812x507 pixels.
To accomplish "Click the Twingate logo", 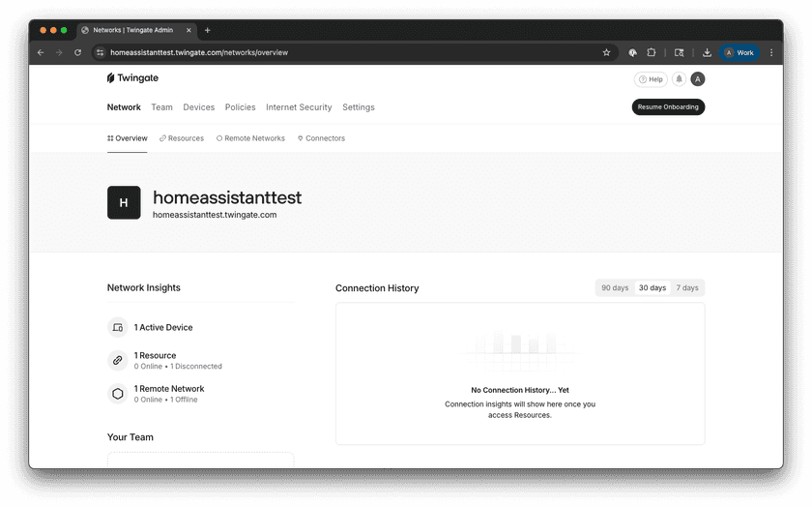I will 132,78.
